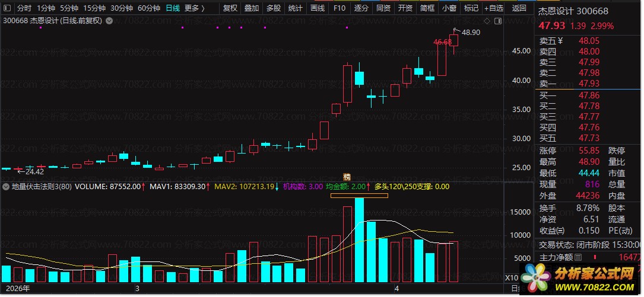Click the 逐分 button
Viewport: 644px width, 297px height.
[x=361, y=8]
